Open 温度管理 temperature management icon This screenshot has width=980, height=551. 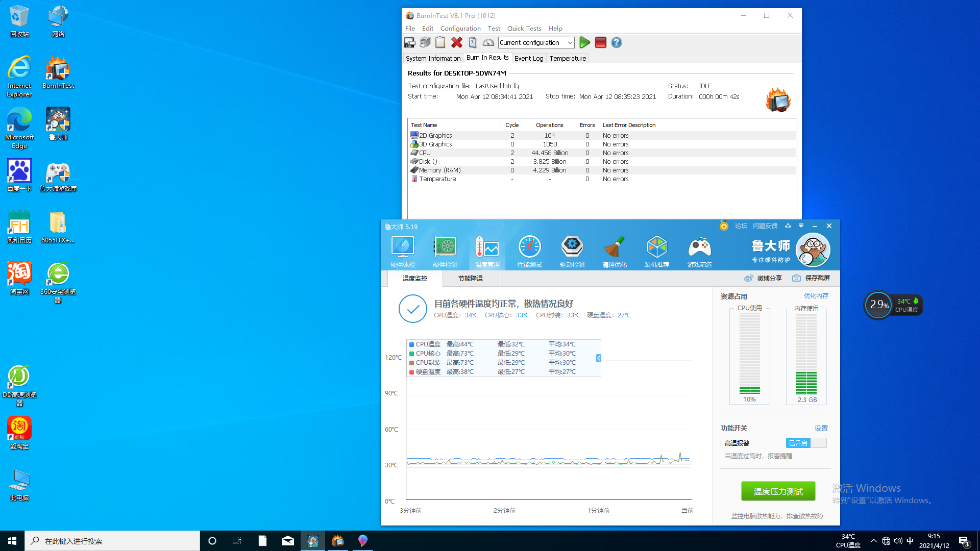pos(487,252)
